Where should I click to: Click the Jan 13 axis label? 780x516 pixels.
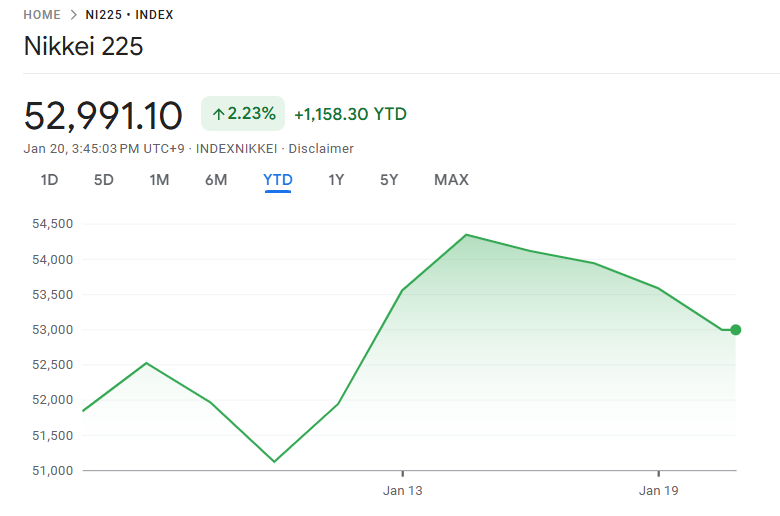tap(402, 491)
